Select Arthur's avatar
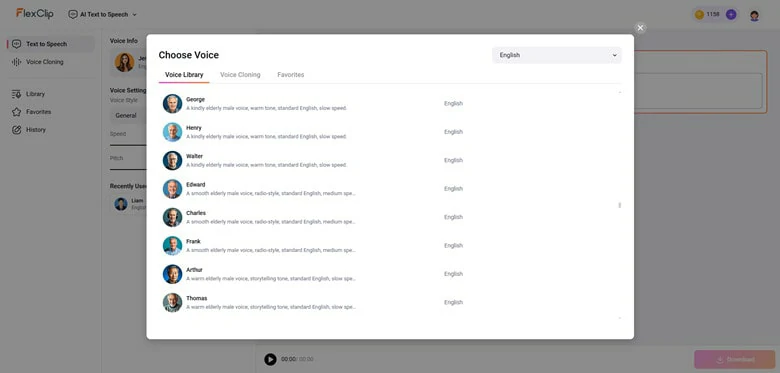Image resolution: width=780 pixels, height=373 pixels. tap(173, 274)
